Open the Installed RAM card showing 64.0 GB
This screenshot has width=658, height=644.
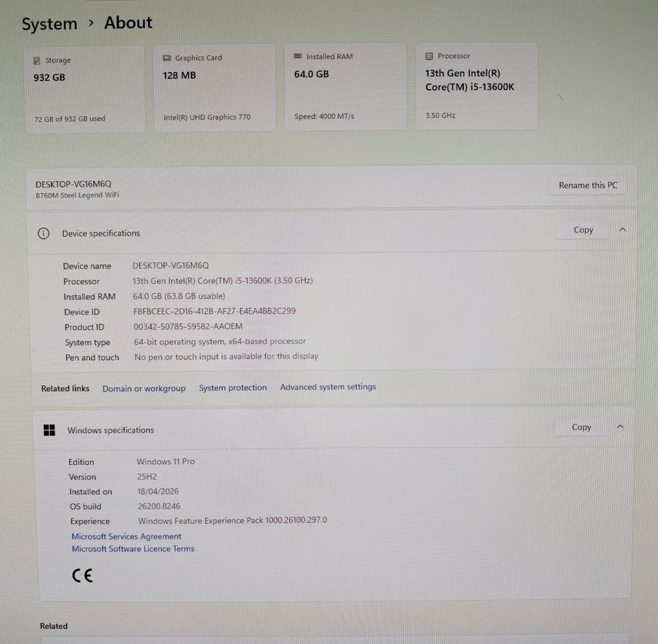(x=345, y=86)
